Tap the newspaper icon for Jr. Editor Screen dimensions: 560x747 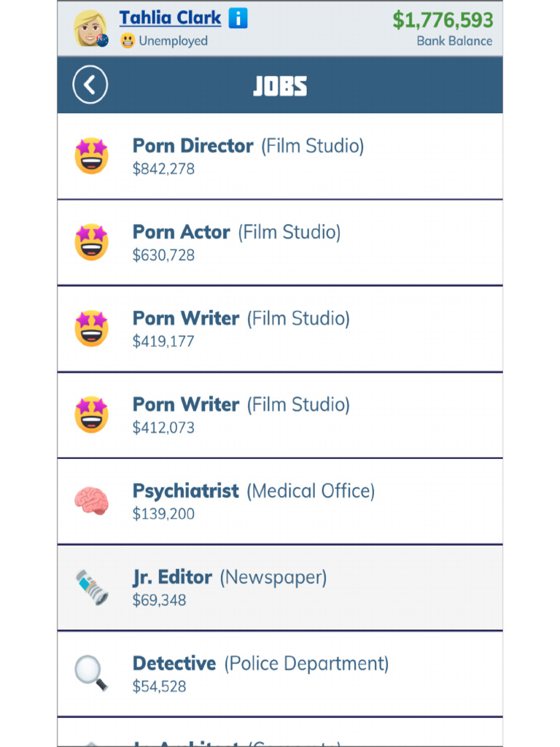coord(91,587)
